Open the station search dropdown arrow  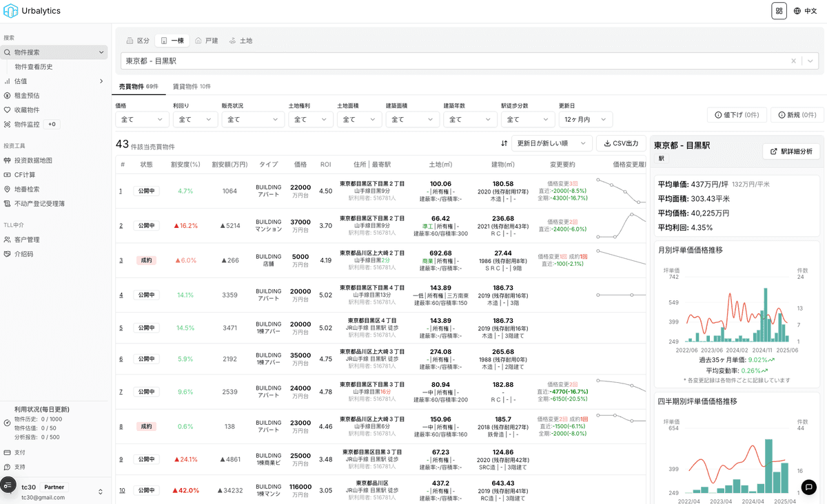pos(810,61)
